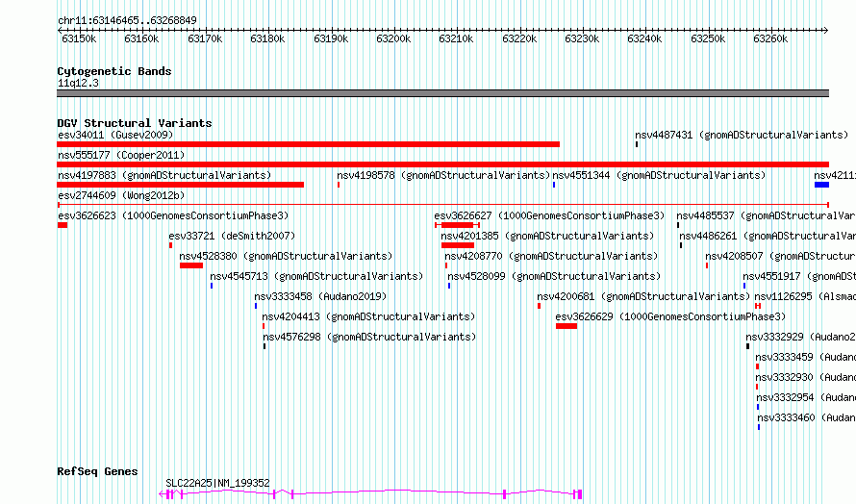Image resolution: width=856 pixels, height=504 pixels.
Task: Click nsv4576298 variant label
Action: tap(369, 337)
